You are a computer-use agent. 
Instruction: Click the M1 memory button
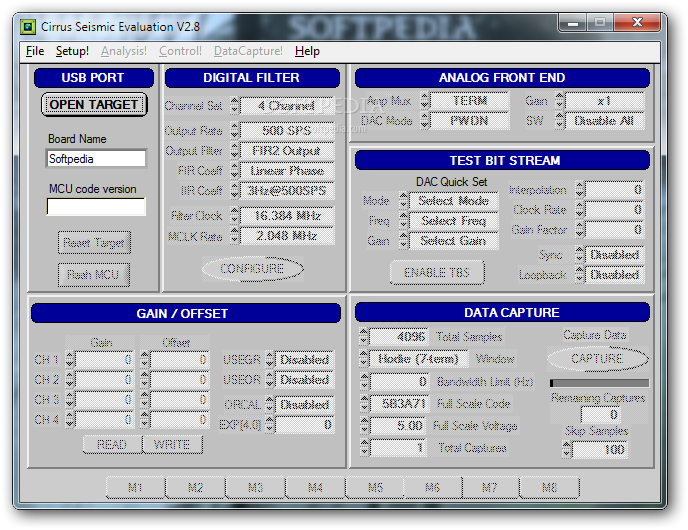(136, 487)
